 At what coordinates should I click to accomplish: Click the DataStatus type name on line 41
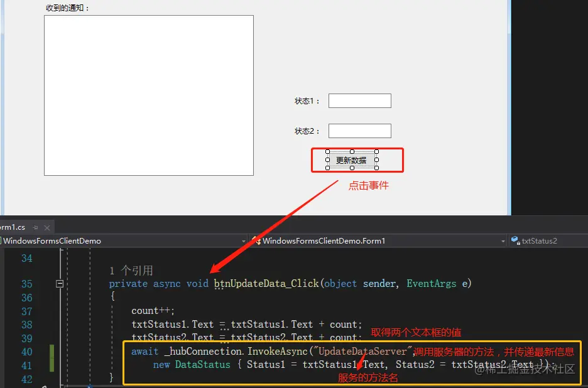pyautogui.click(x=202, y=364)
